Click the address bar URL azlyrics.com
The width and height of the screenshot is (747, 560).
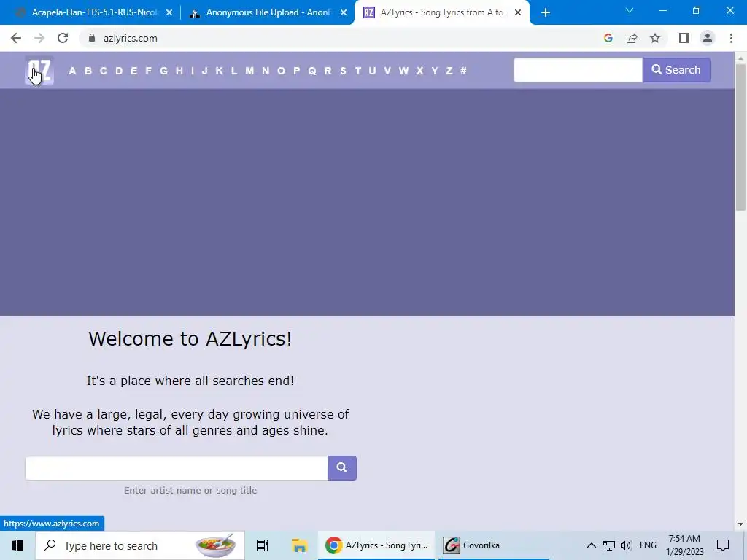(x=130, y=38)
